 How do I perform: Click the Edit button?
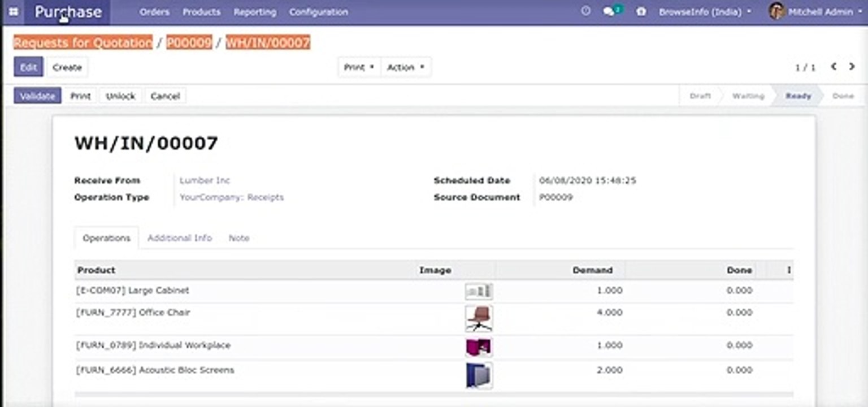coord(28,67)
